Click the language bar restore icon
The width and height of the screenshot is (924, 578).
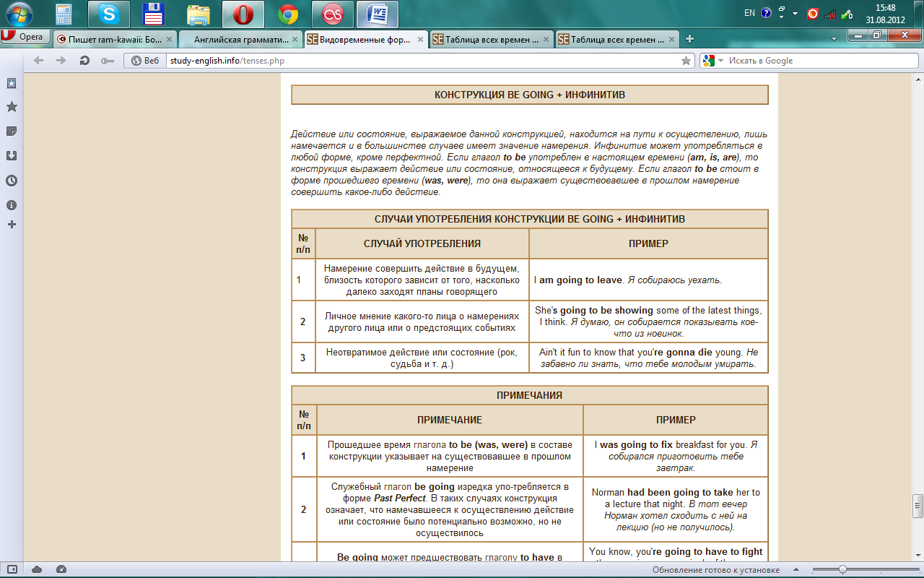click(x=781, y=10)
